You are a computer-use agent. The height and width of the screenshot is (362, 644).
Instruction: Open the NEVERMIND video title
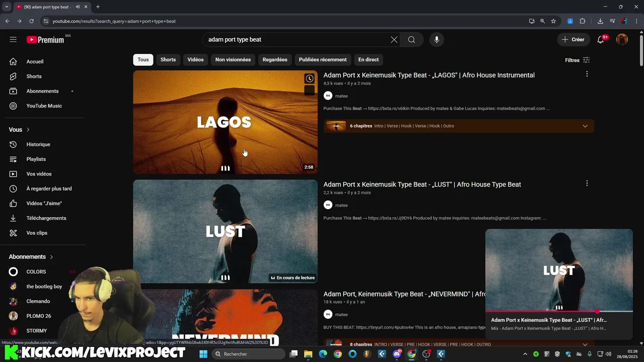[x=404, y=294]
